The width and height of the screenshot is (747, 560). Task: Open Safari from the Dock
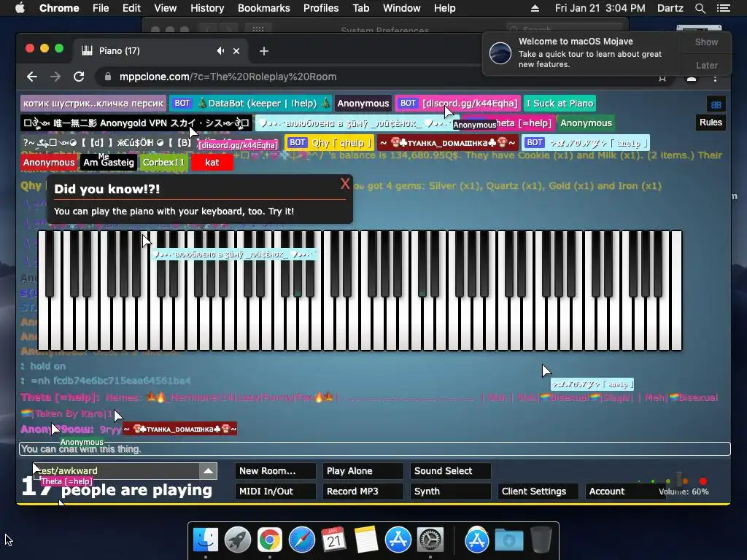click(302, 540)
